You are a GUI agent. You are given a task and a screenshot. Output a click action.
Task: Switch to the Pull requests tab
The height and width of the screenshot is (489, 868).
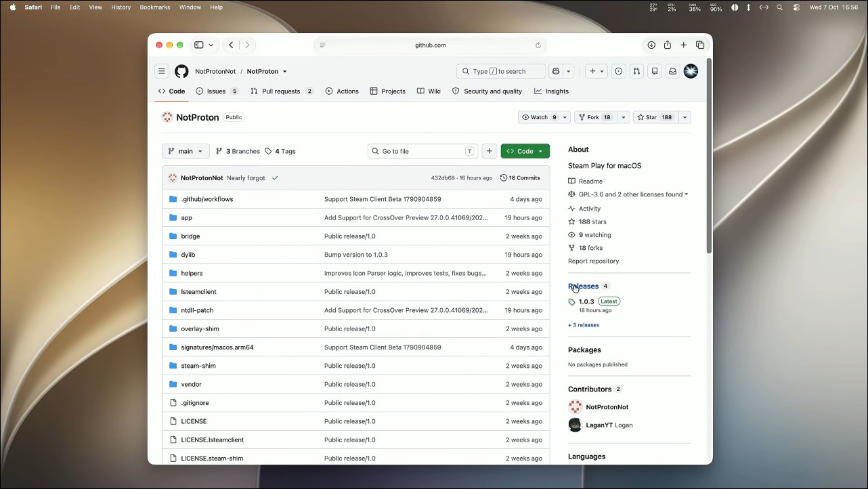click(282, 91)
